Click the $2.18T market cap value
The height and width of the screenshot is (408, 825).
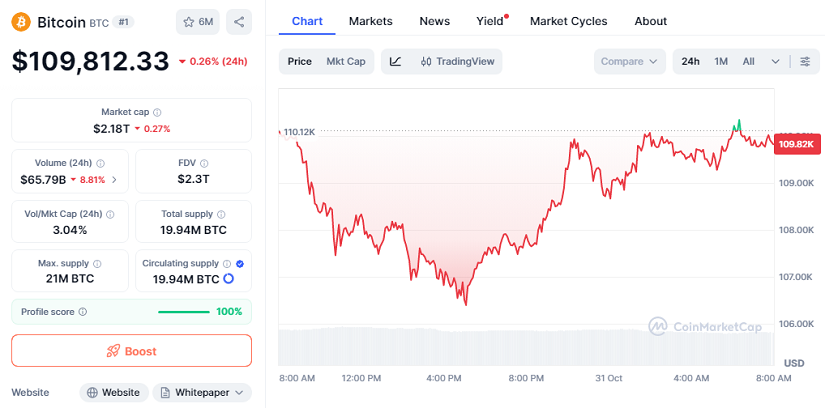click(111, 128)
